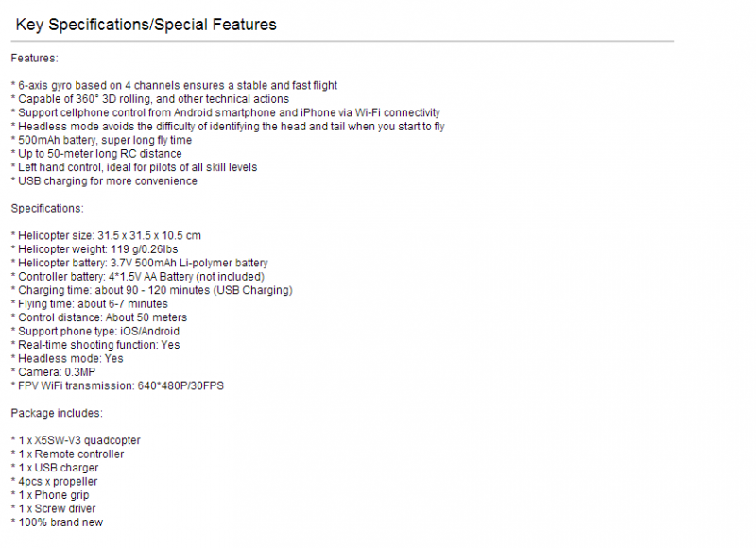Click the 1 x Screw driver item
The width and height of the screenshot is (756, 548).
[x=54, y=509]
